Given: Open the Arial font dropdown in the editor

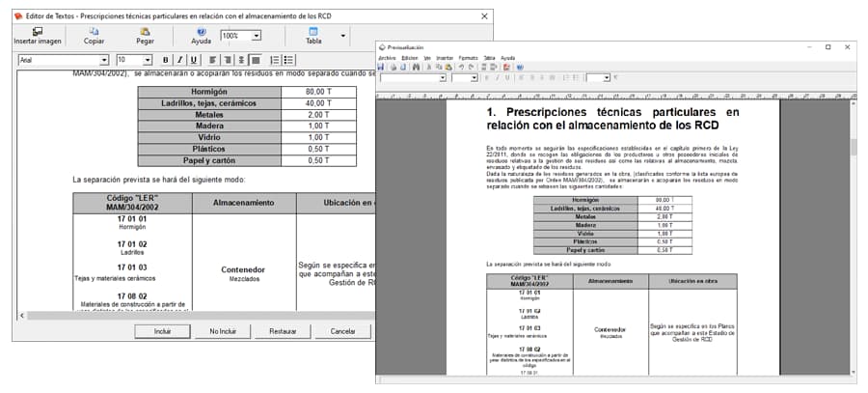Looking at the screenshot, I should (104, 60).
